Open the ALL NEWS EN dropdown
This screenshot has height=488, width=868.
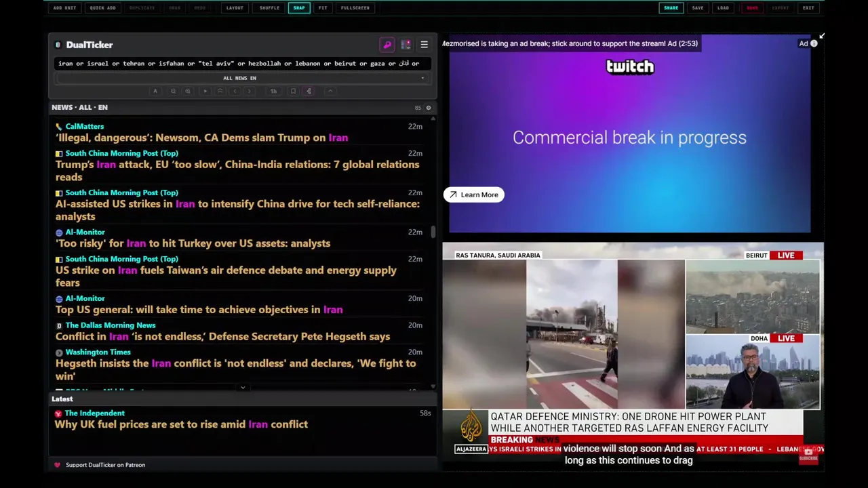242,78
